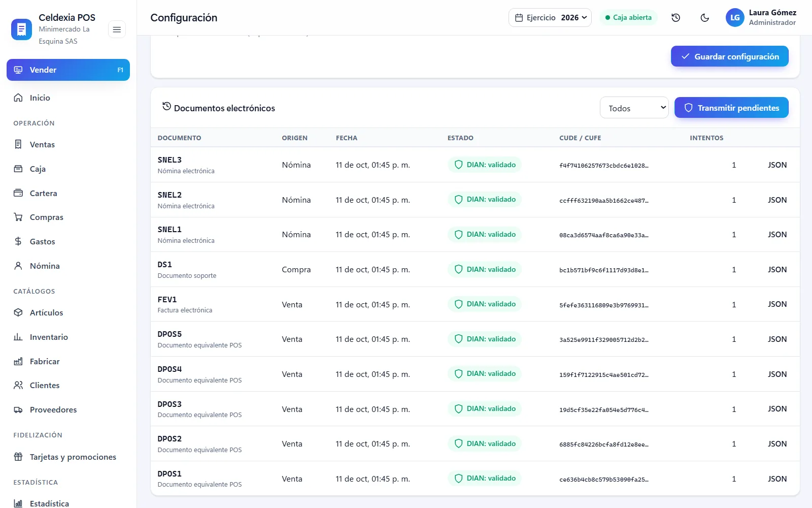Open the Ejercicio 2026 year dropdown
Image resolution: width=812 pixels, height=508 pixels.
click(550, 18)
